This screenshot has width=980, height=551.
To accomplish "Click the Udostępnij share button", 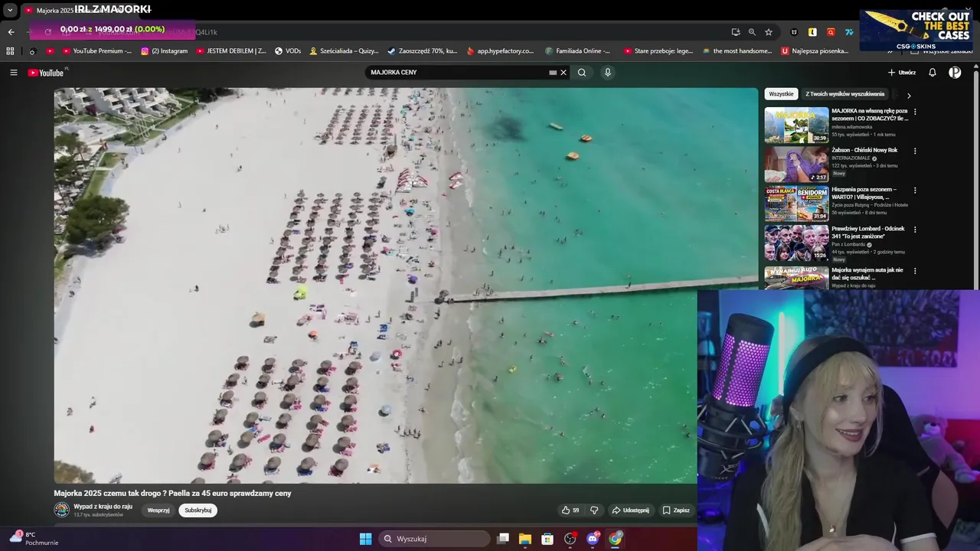I will point(630,510).
